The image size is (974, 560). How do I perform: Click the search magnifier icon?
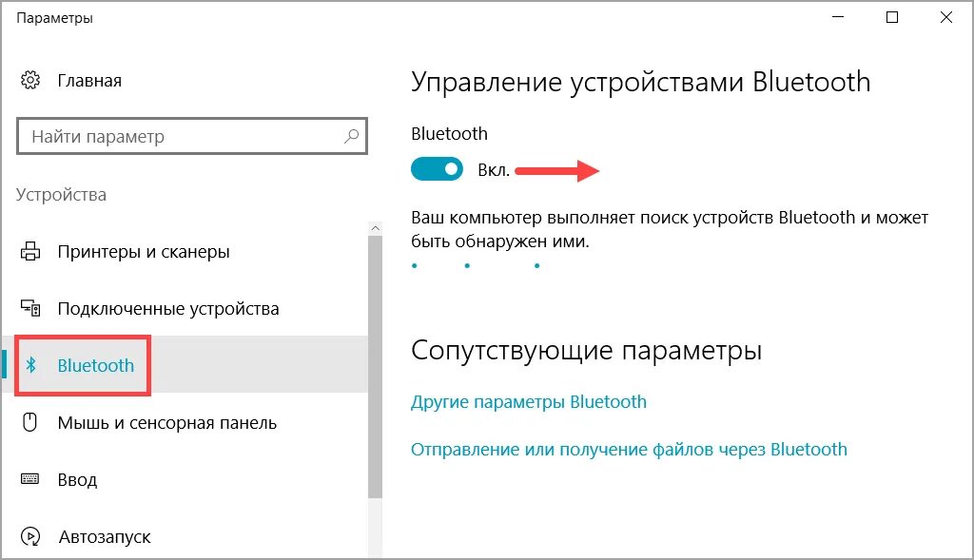(x=352, y=135)
